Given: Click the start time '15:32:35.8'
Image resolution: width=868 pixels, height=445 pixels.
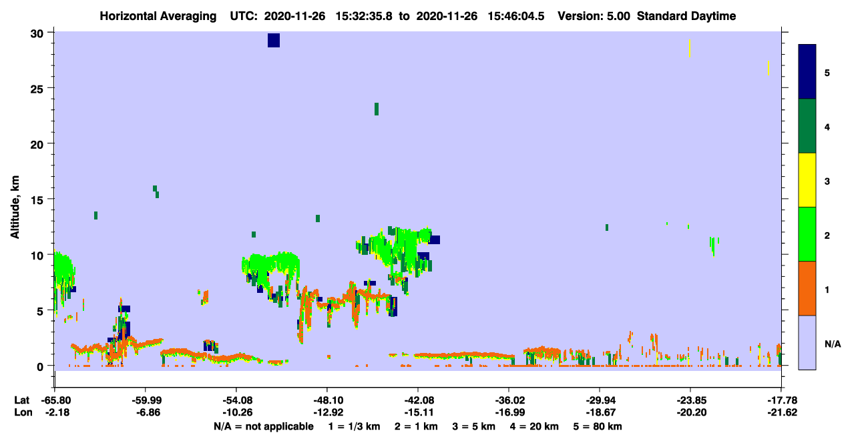Looking at the screenshot, I should pos(363,16).
